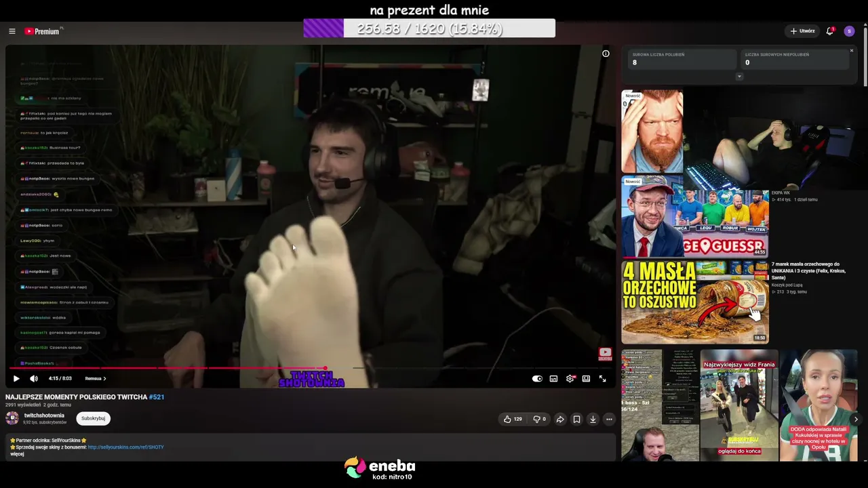This screenshot has width=868, height=488.
Task: Save the video with the bookmark icon
Action: (576, 420)
